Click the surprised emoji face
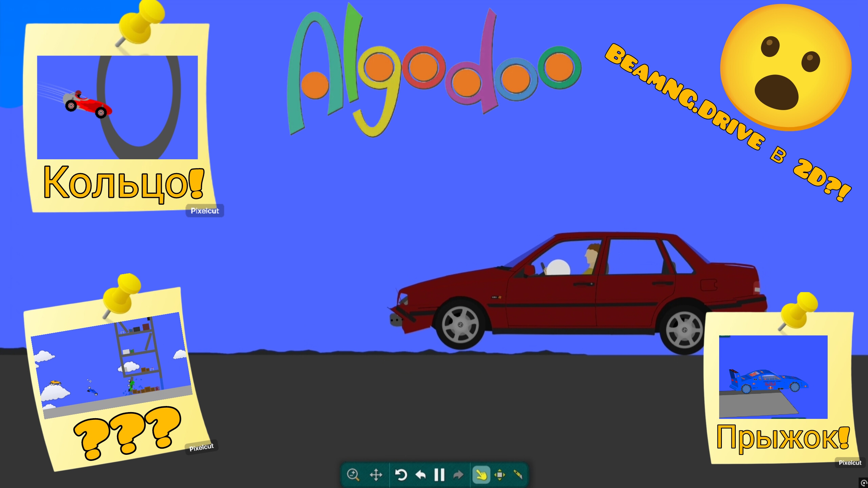The height and width of the screenshot is (488, 868). pos(786,68)
